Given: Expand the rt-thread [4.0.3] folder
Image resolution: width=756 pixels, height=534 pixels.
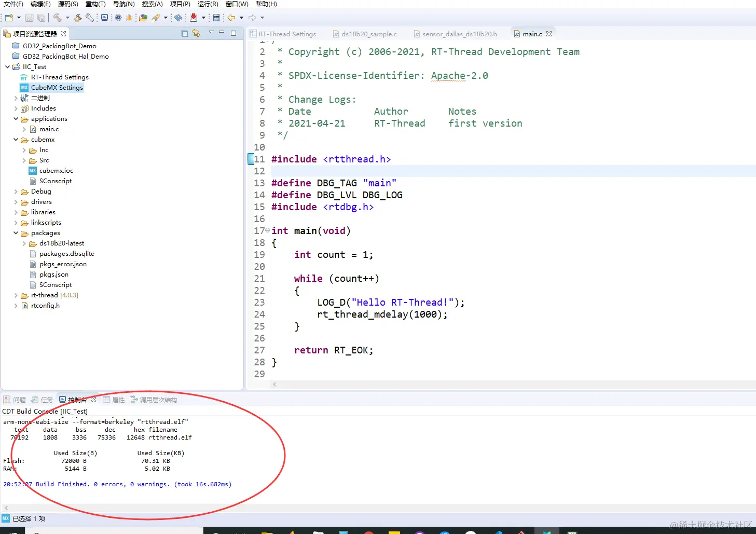Looking at the screenshot, I should coord(16,295).
